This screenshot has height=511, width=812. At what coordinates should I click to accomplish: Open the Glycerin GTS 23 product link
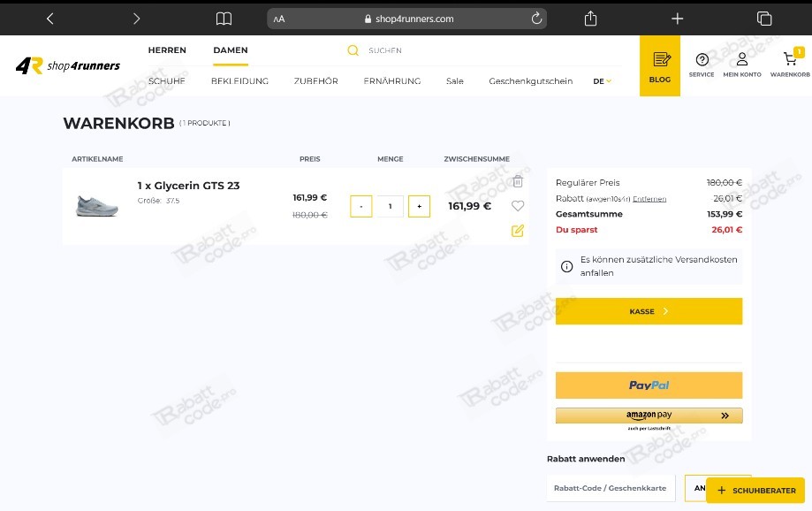tap(188, 186)
